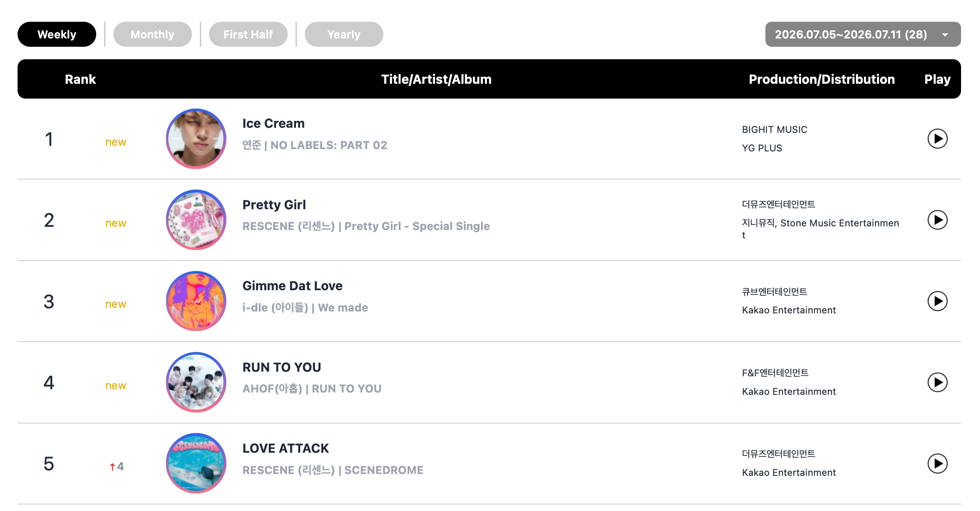Open the Gimme Dat Love title link

[292, 286]
